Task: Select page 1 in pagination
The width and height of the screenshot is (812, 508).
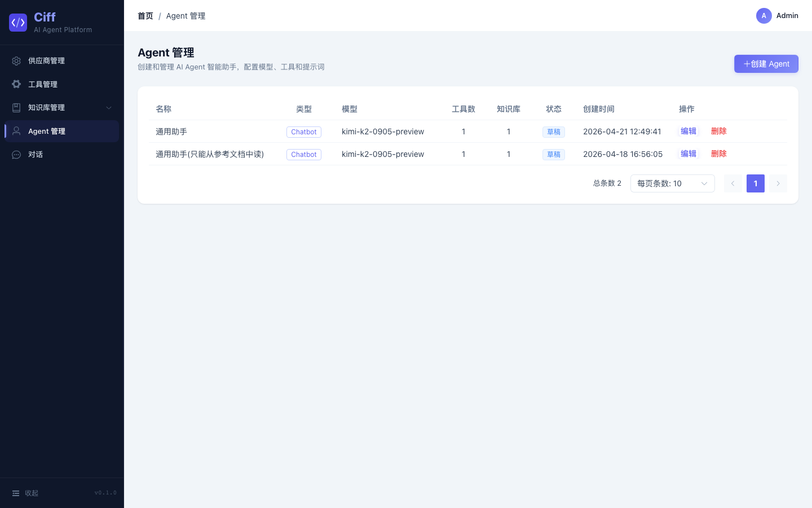Action: 756,183
